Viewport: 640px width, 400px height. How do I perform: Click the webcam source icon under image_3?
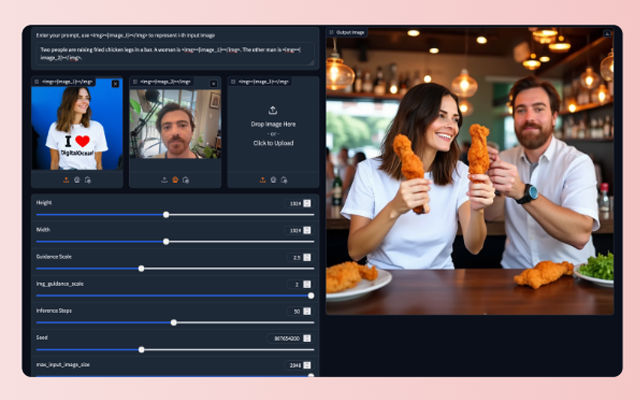[x=273, y=180]
